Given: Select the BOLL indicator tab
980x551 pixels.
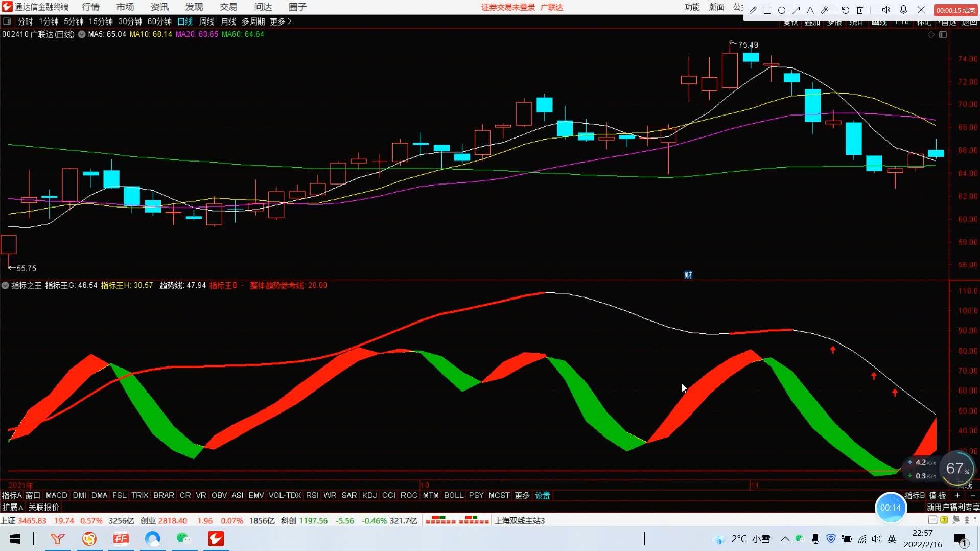Looking at the screenshot, I should point(454,495).
